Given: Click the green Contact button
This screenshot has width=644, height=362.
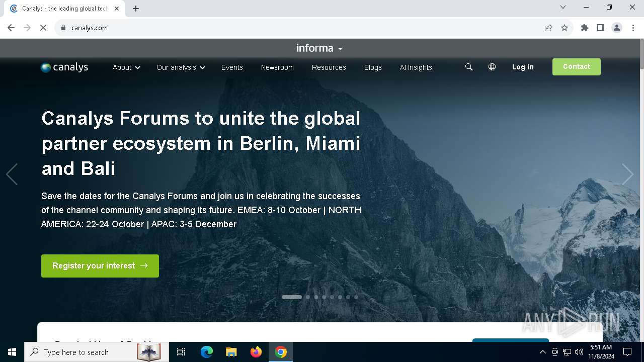Looking at the screenshot, I should coord(577,67).
